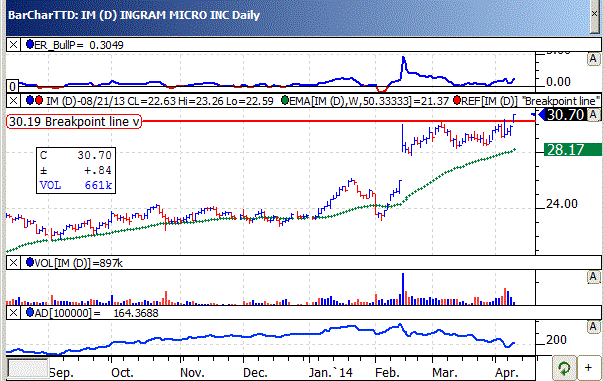Click the 0 zero-line marker in ER_BullP pane

point(12,86)
